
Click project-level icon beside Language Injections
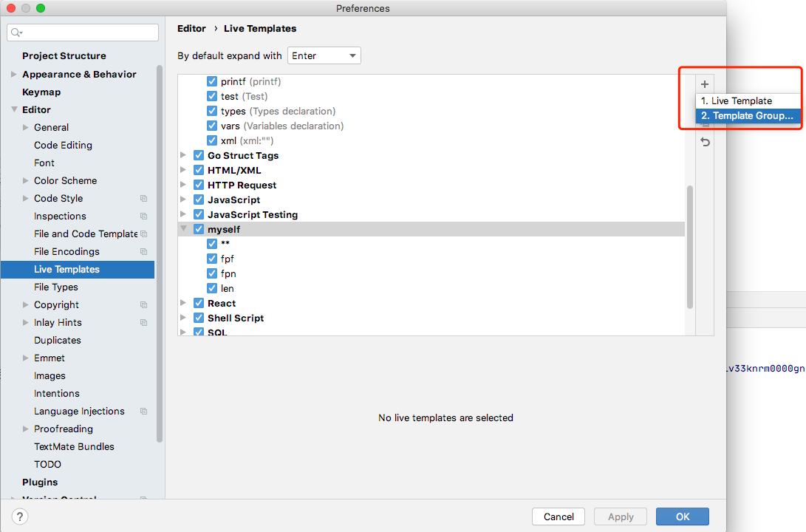point(144,412)
